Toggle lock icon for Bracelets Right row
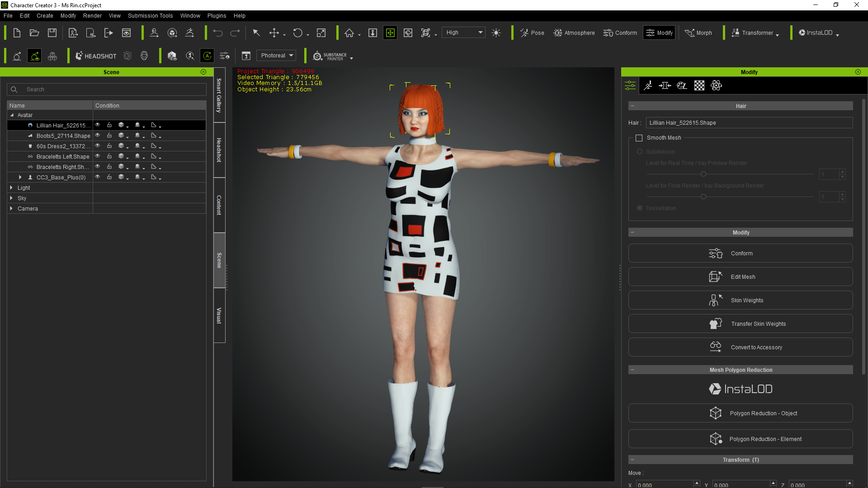868x488 pixels. click(x=109, y=167)
